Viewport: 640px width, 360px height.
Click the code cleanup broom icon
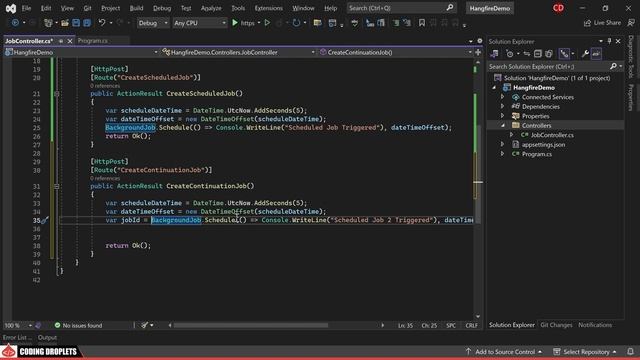click(144, 325)
